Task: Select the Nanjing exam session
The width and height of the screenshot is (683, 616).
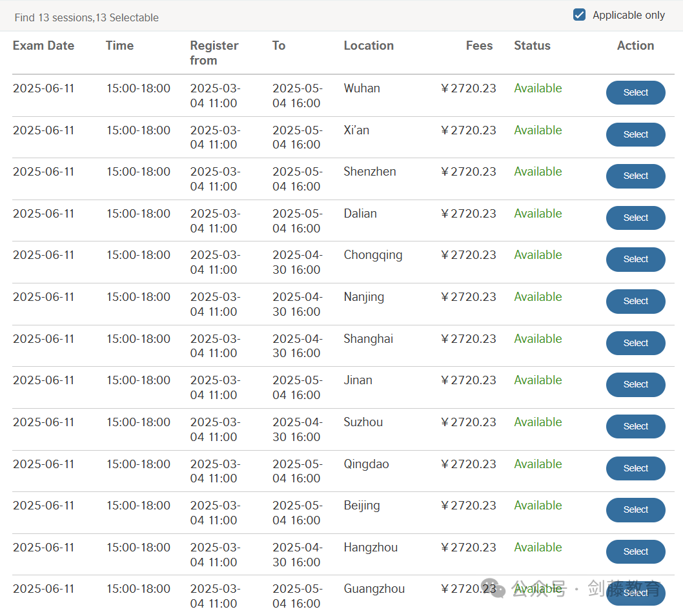Action: pos(635,301)
